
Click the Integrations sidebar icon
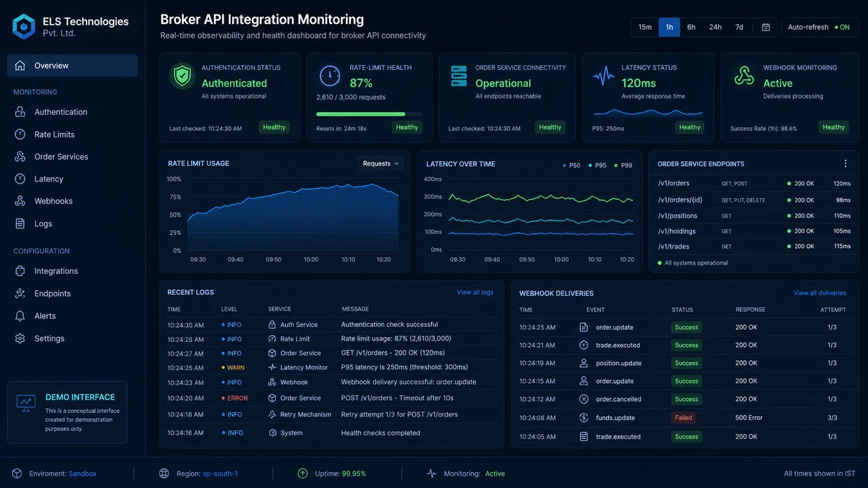click(x=20, y=271)
